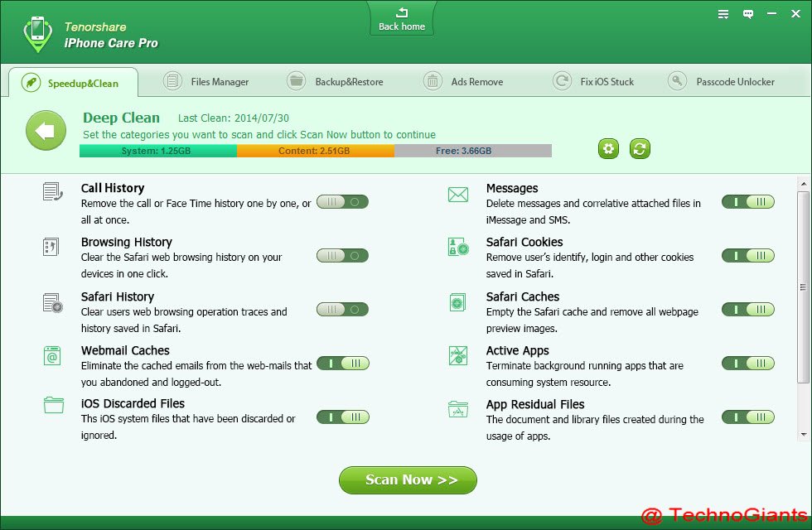Enable the Call History toggle

(x=342, y=202)
